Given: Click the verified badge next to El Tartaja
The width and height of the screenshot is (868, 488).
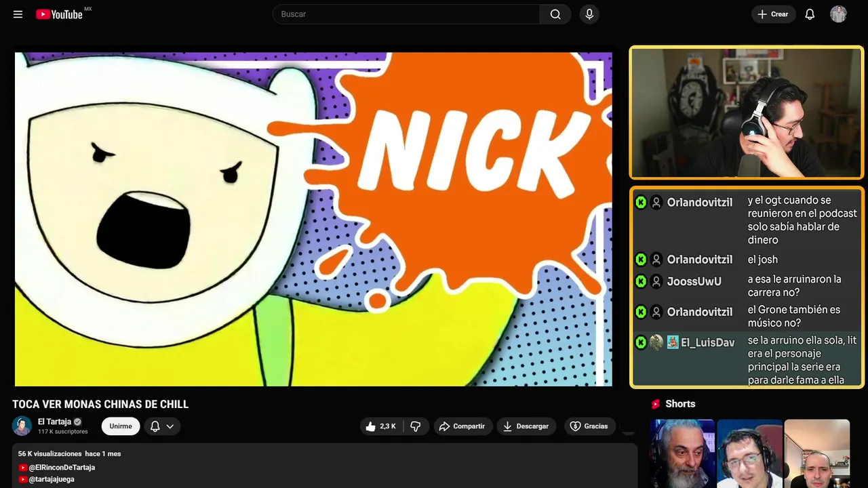Looking at the screenshot, I should pos(77,422).
